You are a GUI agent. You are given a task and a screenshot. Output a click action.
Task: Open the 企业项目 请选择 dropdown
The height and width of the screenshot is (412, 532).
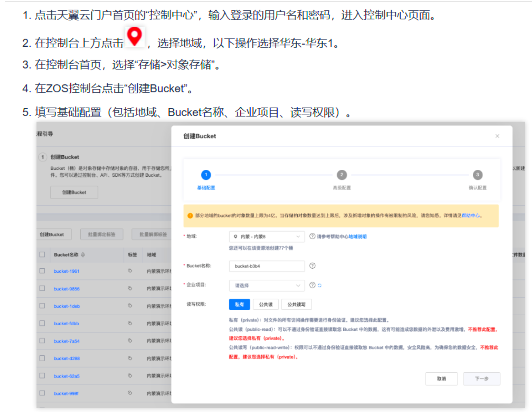(x=267, y=285)
